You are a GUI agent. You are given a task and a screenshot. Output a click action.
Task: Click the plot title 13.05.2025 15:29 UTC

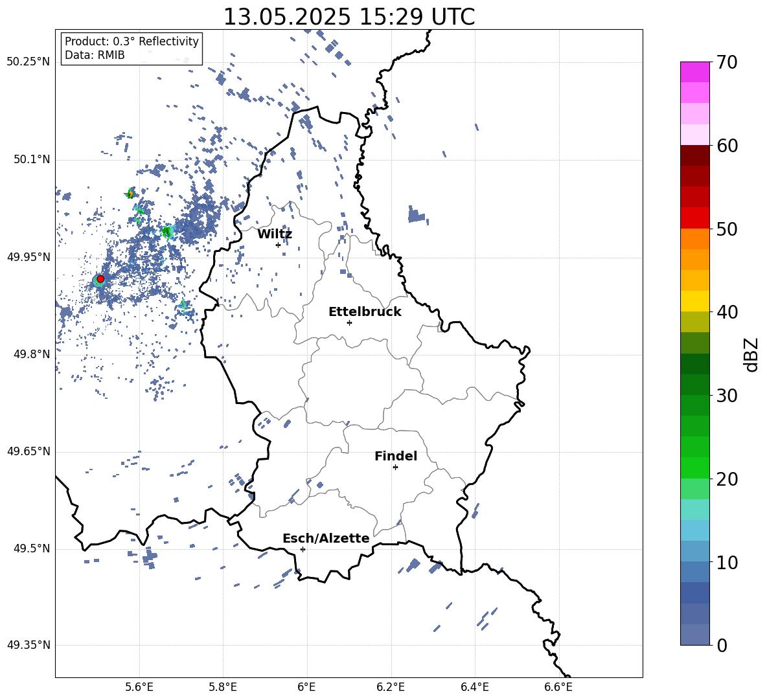click(x=349, y=17)
